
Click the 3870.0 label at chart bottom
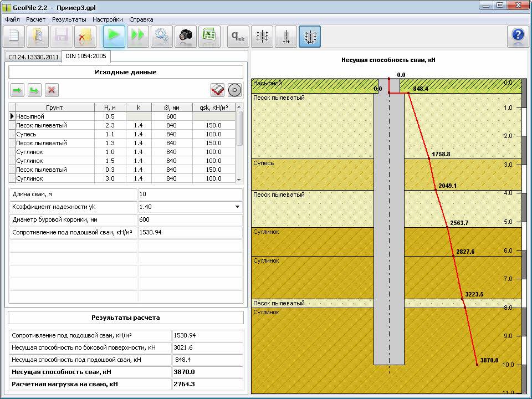pos(489,360)
